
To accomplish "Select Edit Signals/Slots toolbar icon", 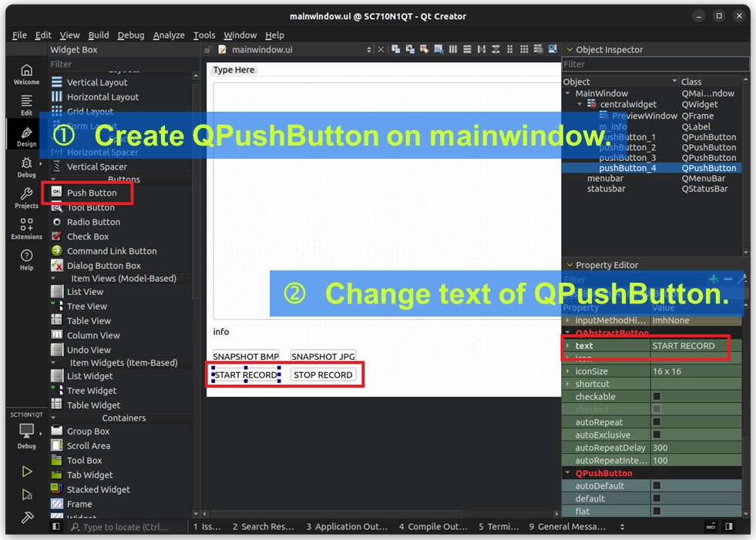I will click(410, 49).
